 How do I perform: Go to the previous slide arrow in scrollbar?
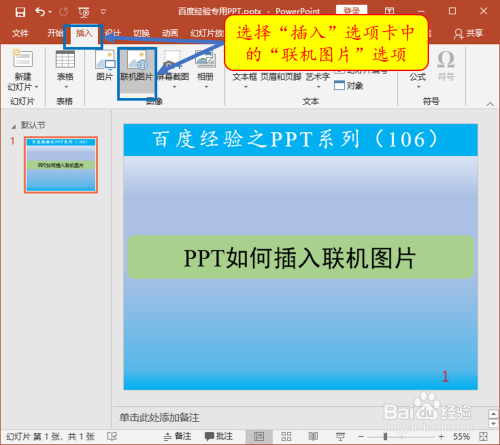493,414
